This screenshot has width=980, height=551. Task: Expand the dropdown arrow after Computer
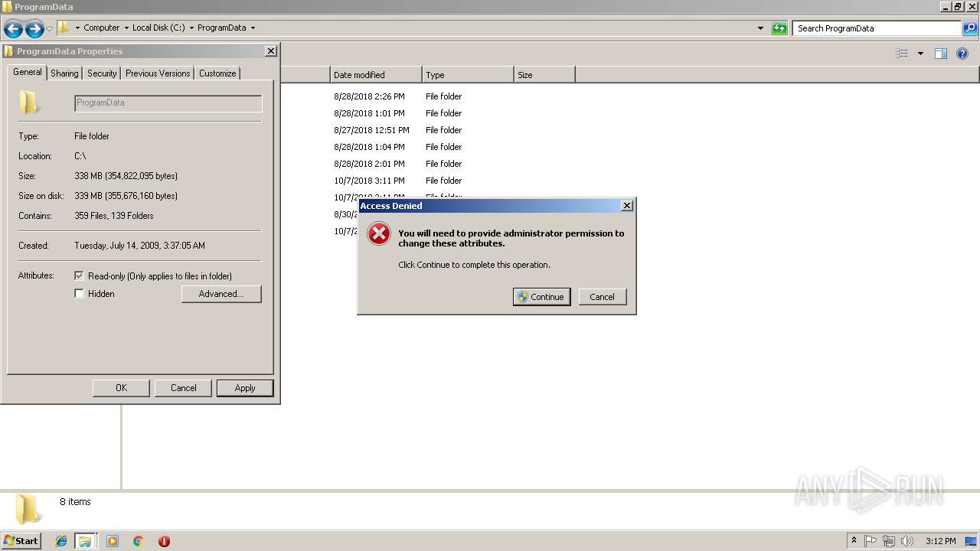pos(126,28)
